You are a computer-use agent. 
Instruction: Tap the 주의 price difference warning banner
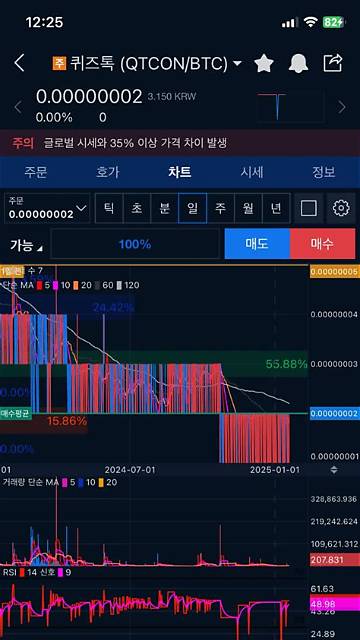[x=180, y=143]
